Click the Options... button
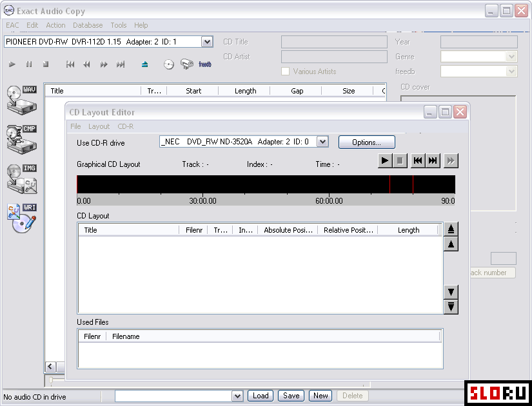The height and width of the screenshot is (406, 532). coord(367,142)
